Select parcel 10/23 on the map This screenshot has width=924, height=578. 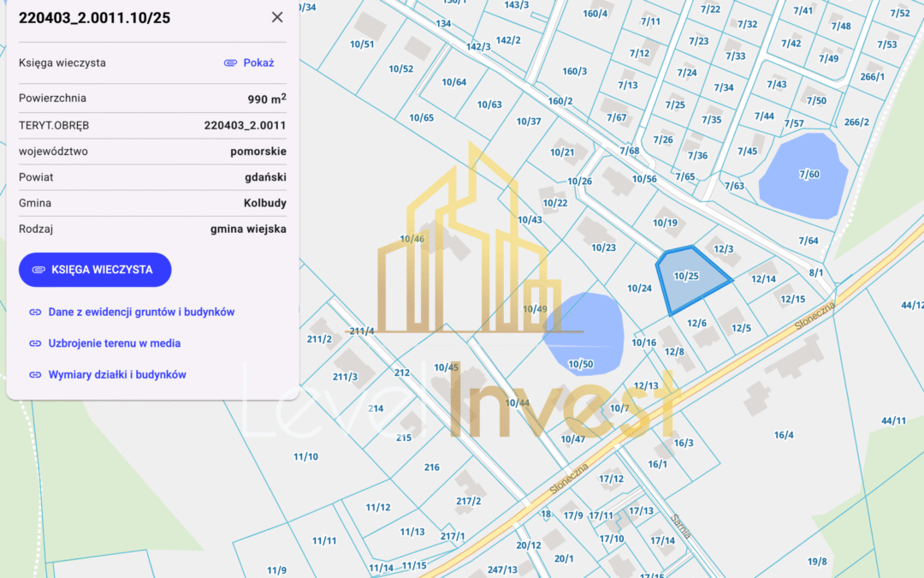(x=603, y=247)
